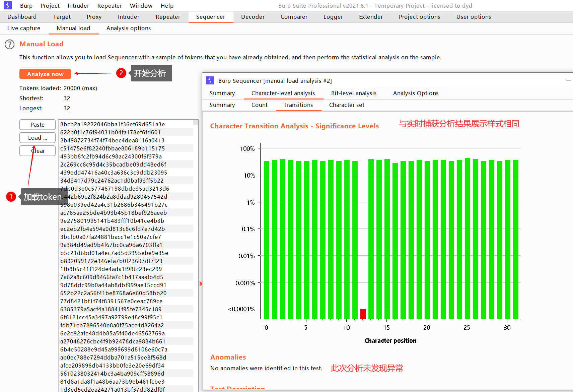Minimize the Burp Sequencer analysis window
573x392 pixels.
[x=568, y=80]
